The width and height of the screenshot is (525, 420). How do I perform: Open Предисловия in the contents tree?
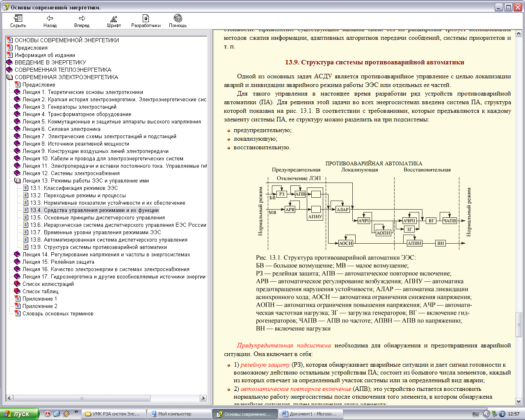tap(31, 48)
